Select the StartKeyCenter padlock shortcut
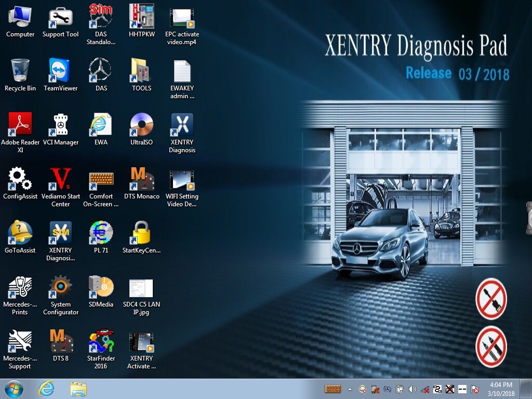Image resolution: width=532 pixels, height=399 pixels. pos(141,237)
